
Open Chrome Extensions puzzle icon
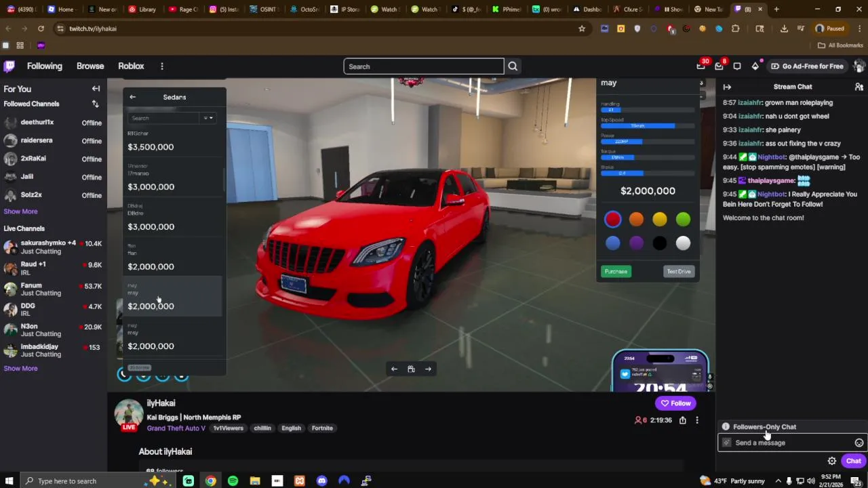tap(735, 28)
